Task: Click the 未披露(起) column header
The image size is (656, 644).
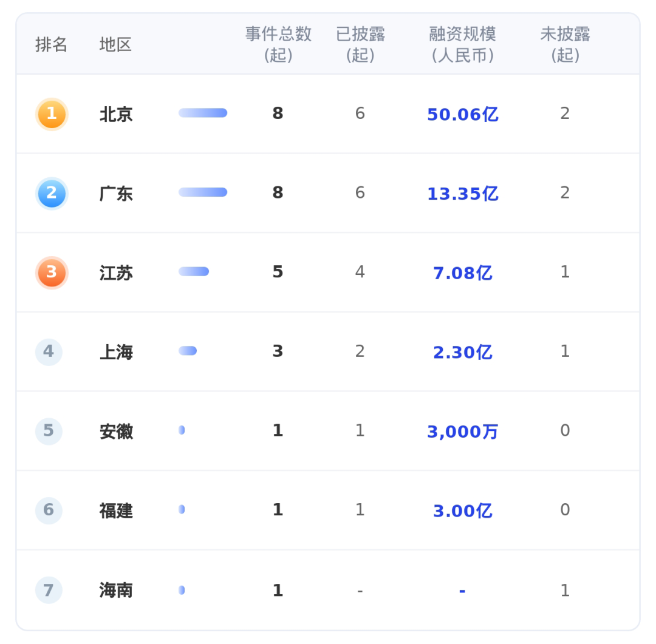Action: (565, 44)
